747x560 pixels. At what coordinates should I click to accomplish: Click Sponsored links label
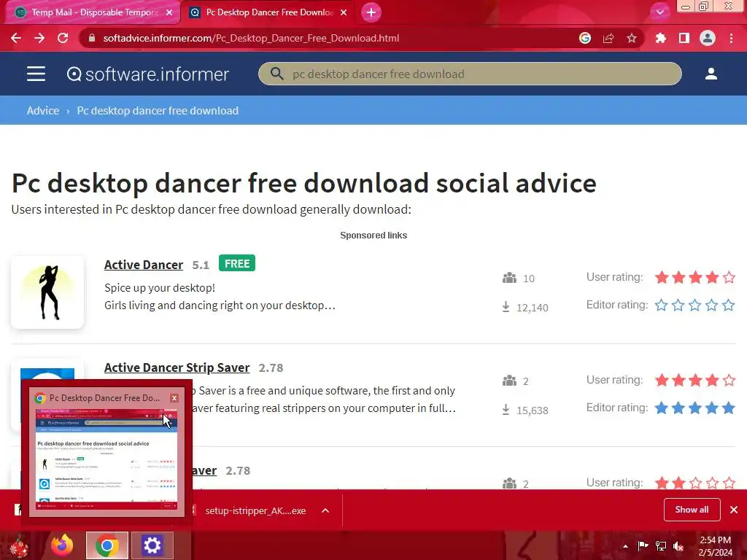tap(373, 236)
